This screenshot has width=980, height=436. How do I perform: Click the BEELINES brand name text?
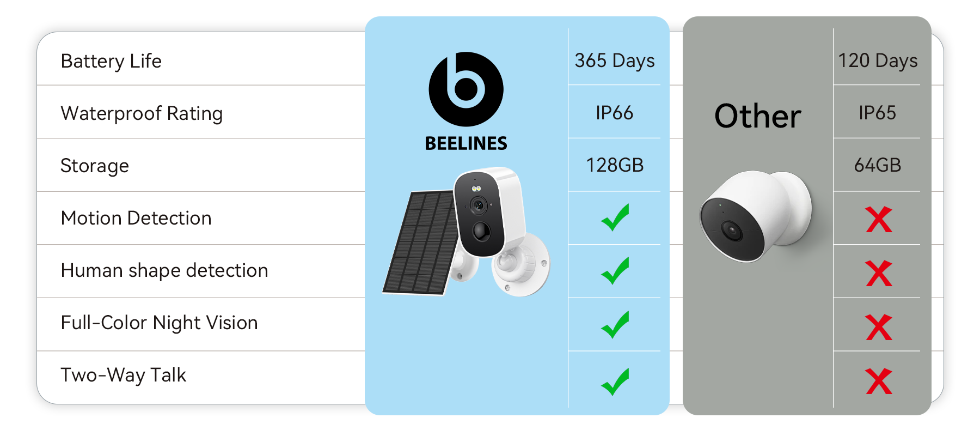click(466, 143)
